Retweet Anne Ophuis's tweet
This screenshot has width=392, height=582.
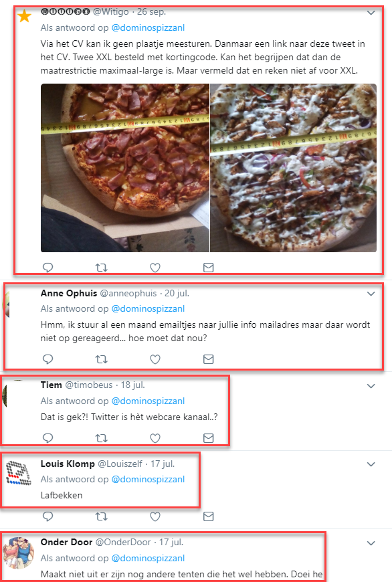coord(101,359)
